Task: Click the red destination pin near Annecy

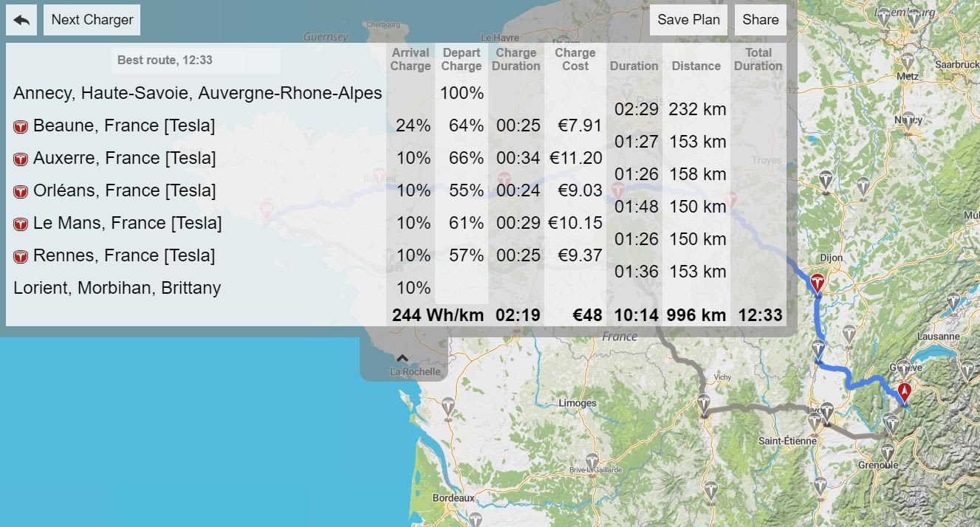Action: coord(904,392)
